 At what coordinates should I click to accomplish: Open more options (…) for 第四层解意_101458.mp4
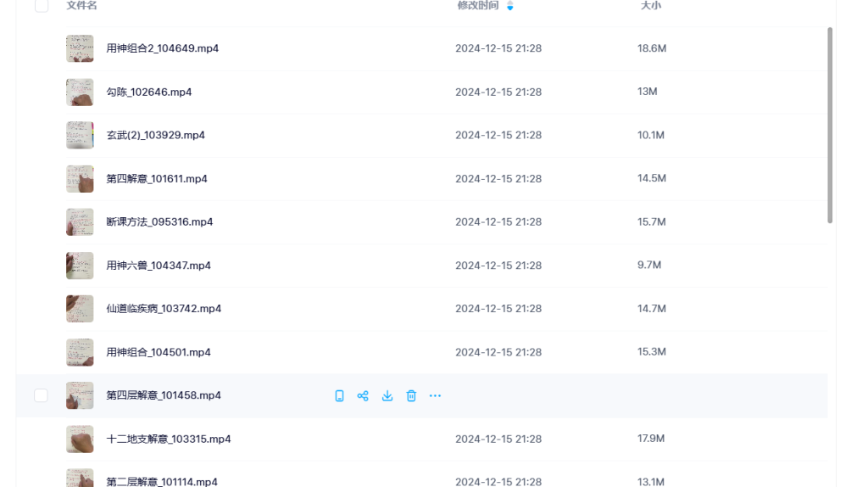[435, 395]
